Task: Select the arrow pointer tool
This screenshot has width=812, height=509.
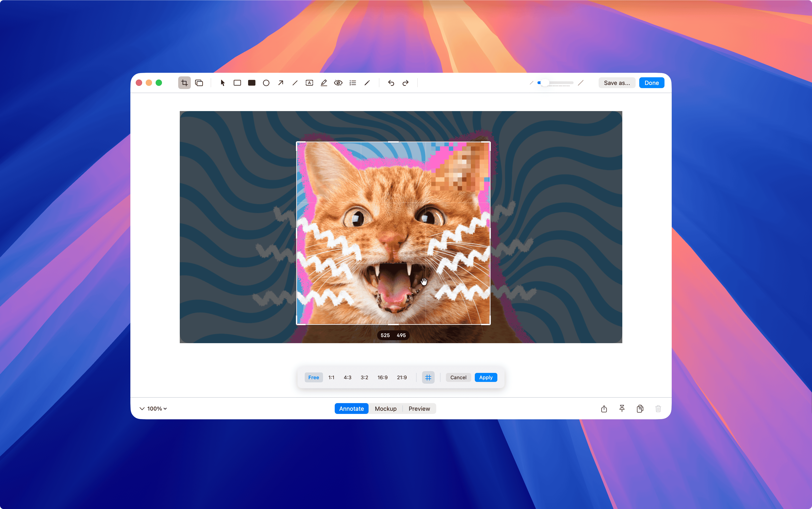Action: (222, 83)
